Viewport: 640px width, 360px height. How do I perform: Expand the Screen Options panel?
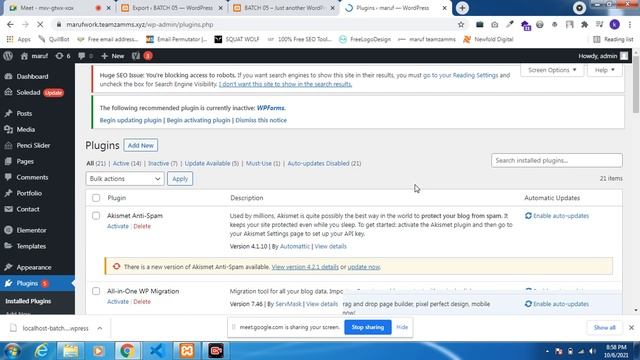coord(552,70)
